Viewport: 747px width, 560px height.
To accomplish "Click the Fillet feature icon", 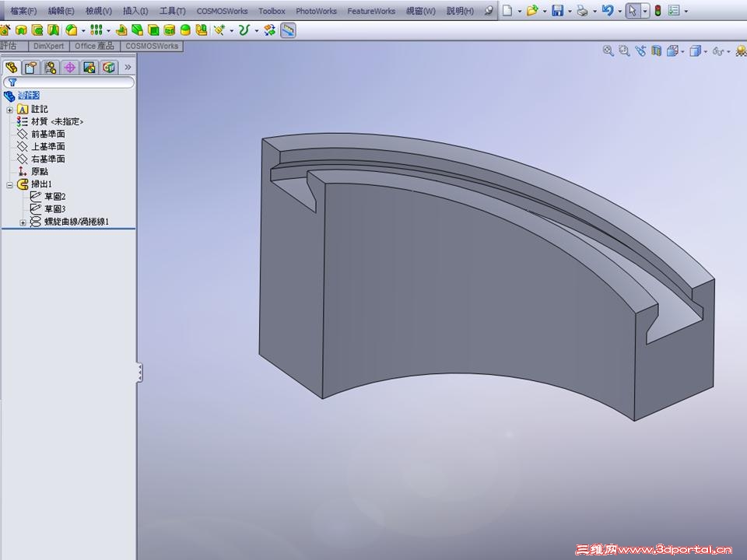I will pyautogui.click(x=72, y=30).
